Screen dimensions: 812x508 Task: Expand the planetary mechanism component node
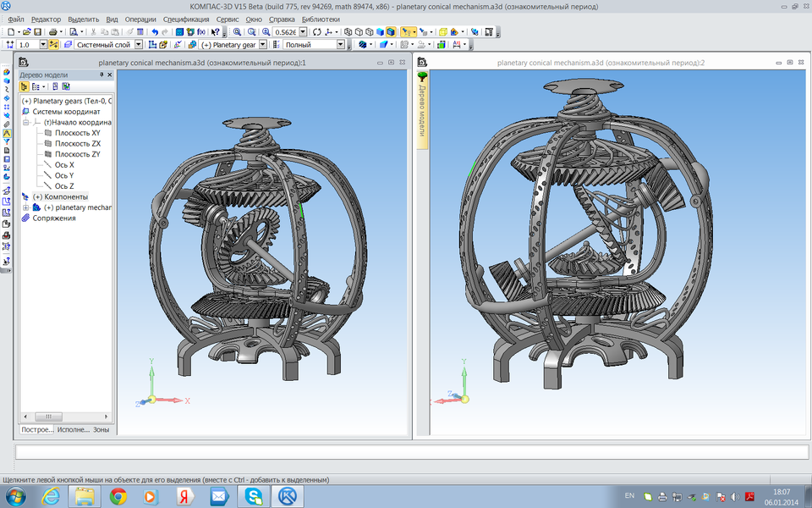click(27, 207)
